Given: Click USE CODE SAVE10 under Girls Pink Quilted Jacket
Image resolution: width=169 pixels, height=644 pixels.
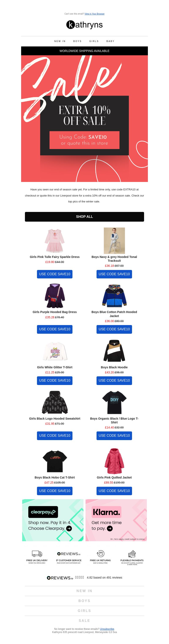Looking at the screenshot, I should pyautogui.click(x=114, y=491).
